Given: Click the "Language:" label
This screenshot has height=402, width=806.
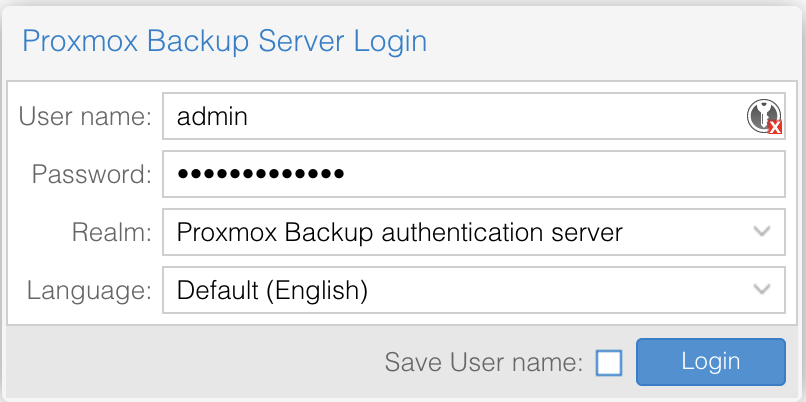Looking at the screenshot, I should (89, 291).
